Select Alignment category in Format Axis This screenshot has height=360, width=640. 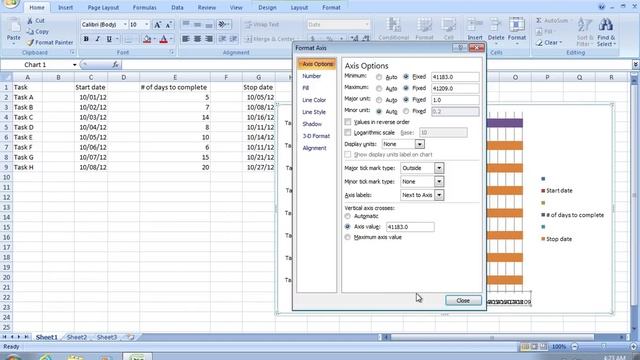point(314,148)
